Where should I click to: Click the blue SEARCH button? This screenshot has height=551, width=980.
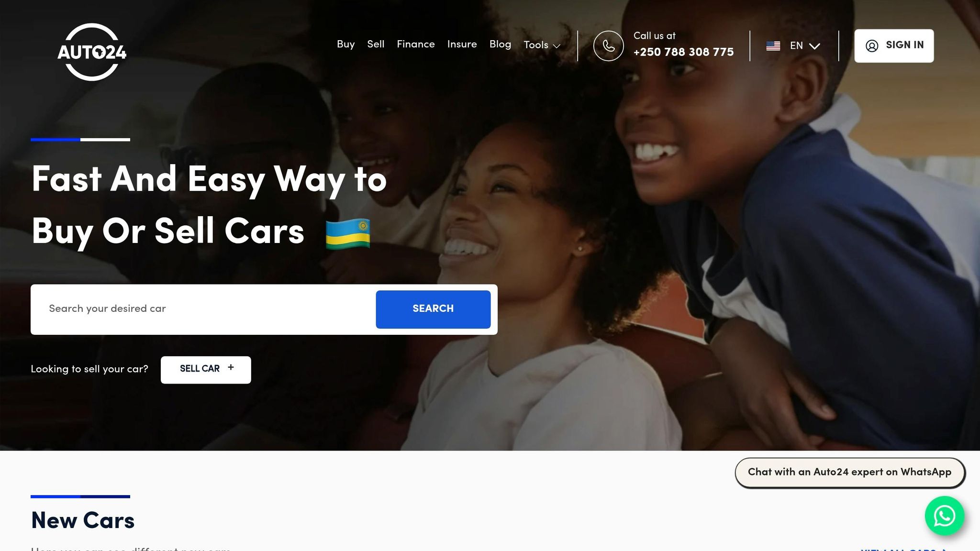coord(433,309)
